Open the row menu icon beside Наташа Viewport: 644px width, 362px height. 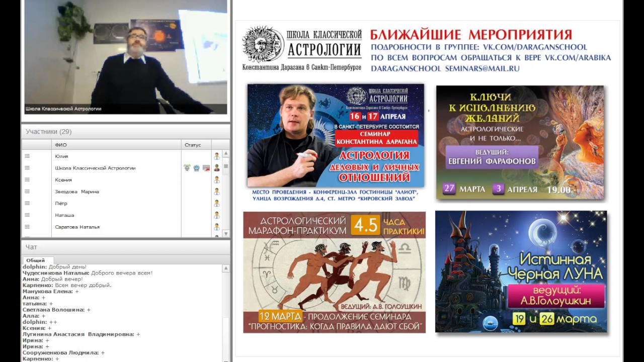coord(27,215)
